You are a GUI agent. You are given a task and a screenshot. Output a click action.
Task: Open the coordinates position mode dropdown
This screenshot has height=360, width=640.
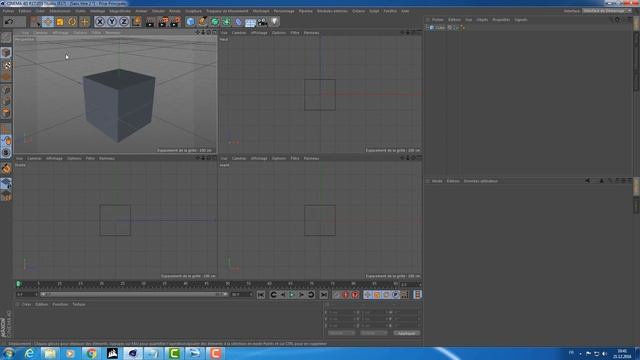(341, 333)
